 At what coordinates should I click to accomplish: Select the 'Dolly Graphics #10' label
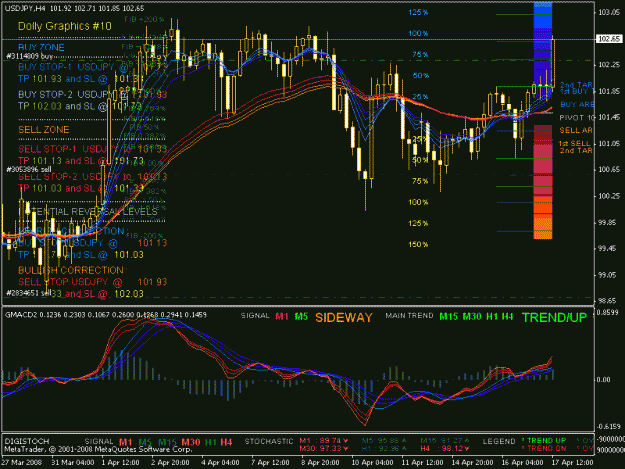(65, 26)
